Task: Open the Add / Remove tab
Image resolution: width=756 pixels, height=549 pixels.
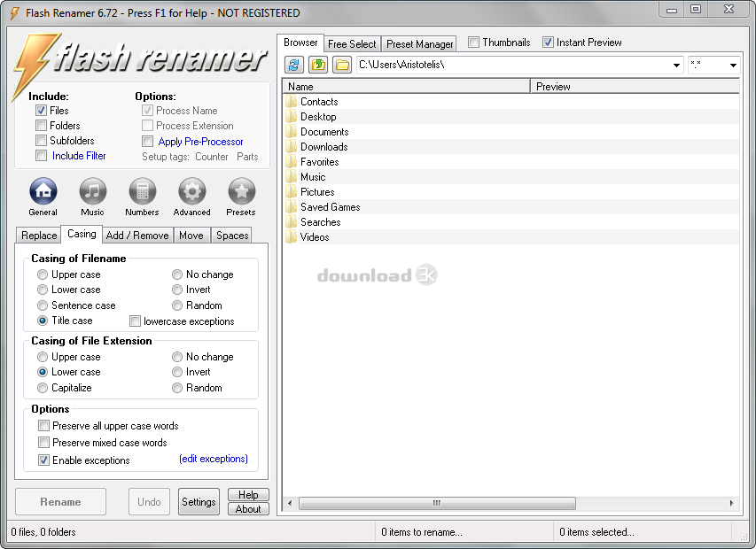Action: [137, 236]
